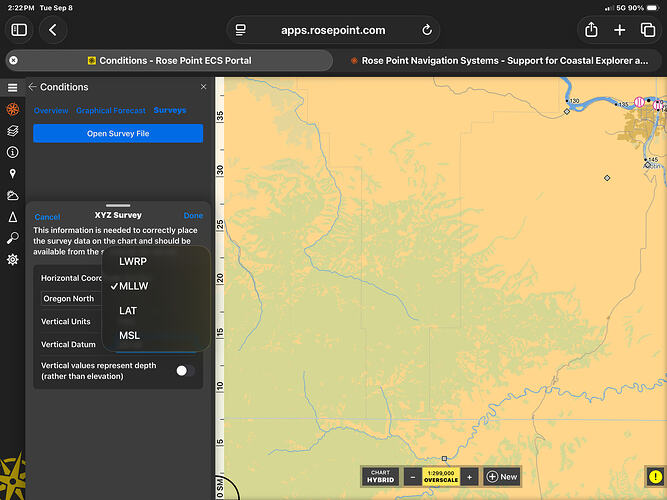Screen dimensions: 667x500
Task: Click the small square marker on river
Action: [x=444, y=458]
